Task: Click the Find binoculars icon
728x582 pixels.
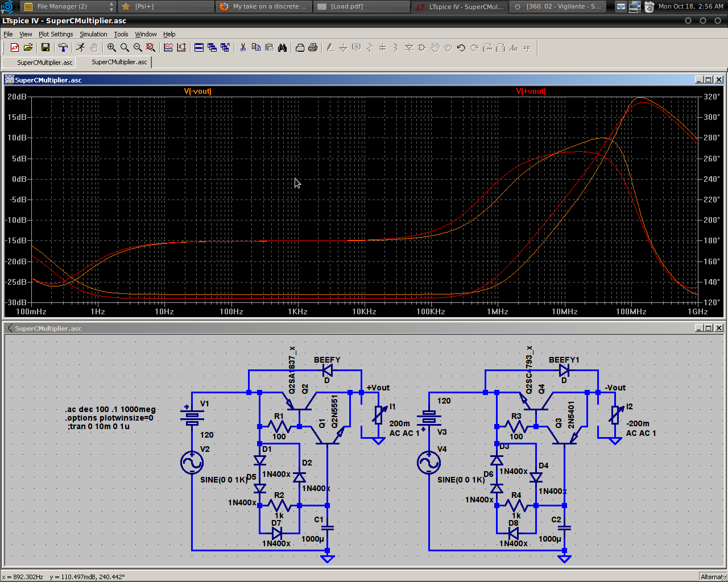Action: point(282,48)
